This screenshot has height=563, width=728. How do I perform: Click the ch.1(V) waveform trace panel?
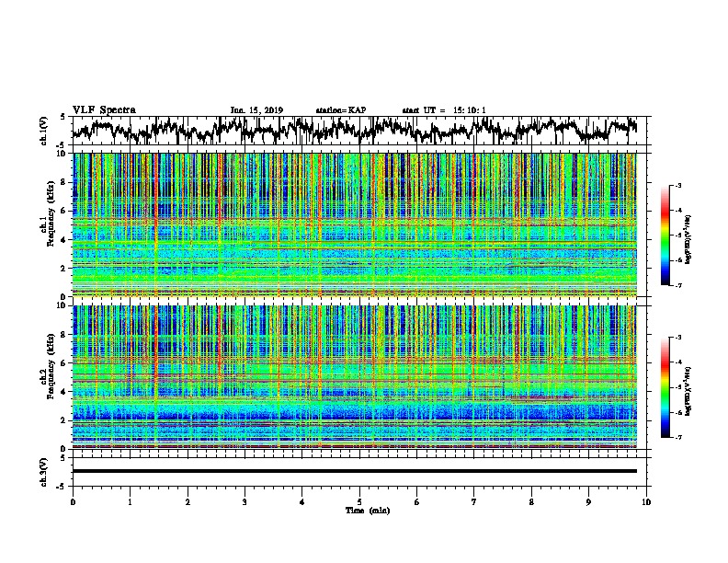pyautogui.click(x=361, y=131)
